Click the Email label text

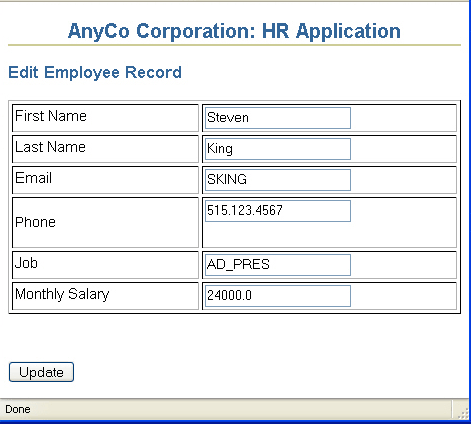(x=33, y=178)
